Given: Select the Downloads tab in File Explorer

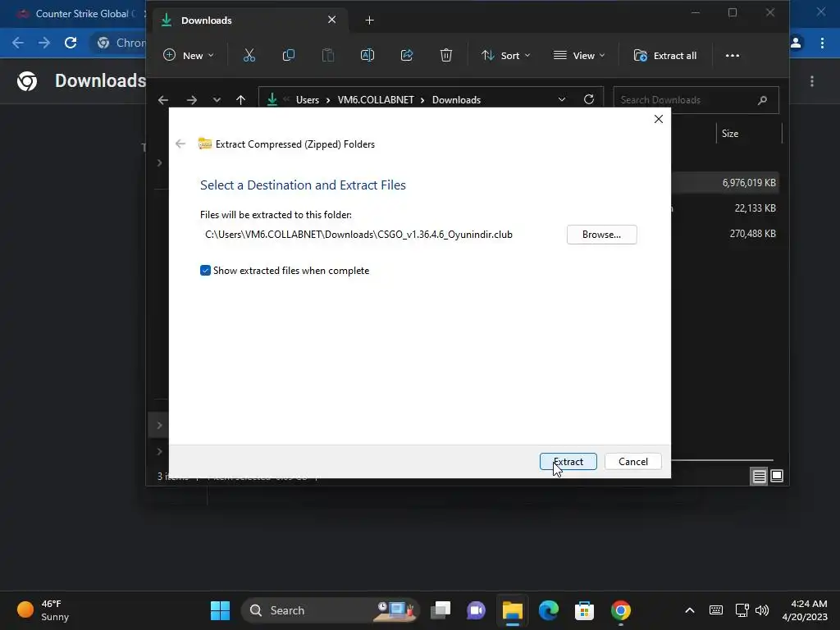Looking at the screenshot, I should [x=250, y=21].
